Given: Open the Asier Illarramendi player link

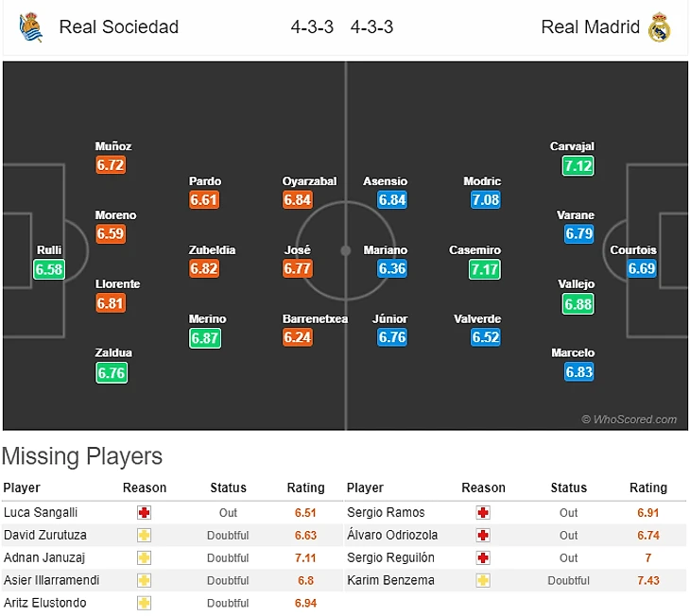Looking at the screenshot, I should click(x=51, y=580).
